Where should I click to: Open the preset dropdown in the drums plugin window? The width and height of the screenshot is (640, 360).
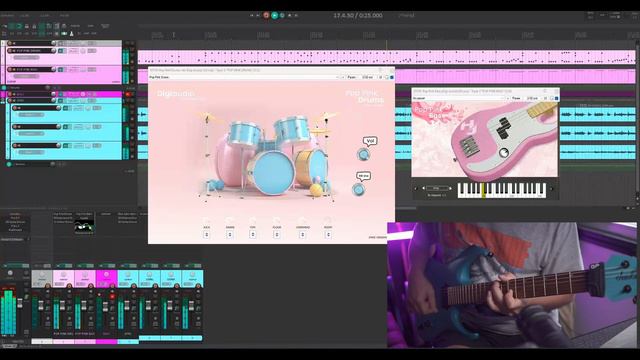coord(244,77)
